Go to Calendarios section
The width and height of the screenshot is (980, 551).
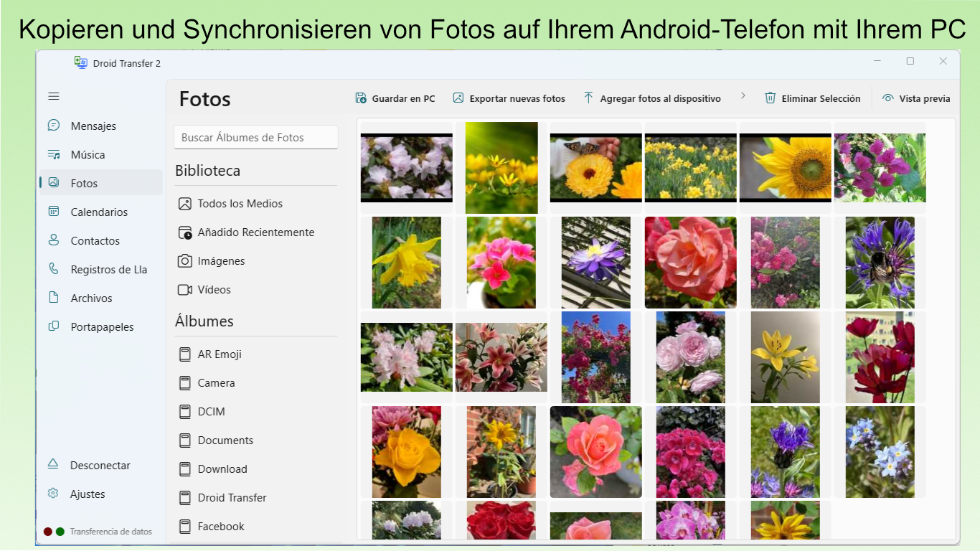pos(100,212)
